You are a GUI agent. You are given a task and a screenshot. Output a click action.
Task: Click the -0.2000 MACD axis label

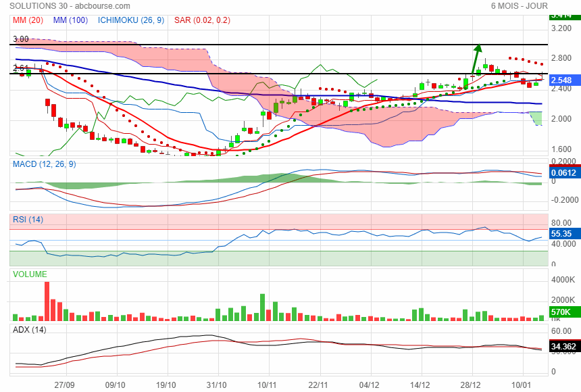coord(565,200)
